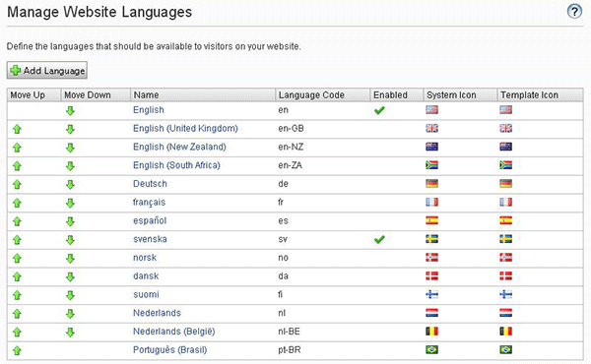Move Nederlands (België) up
Screen dimensions: 591x364
click(17, 332)
